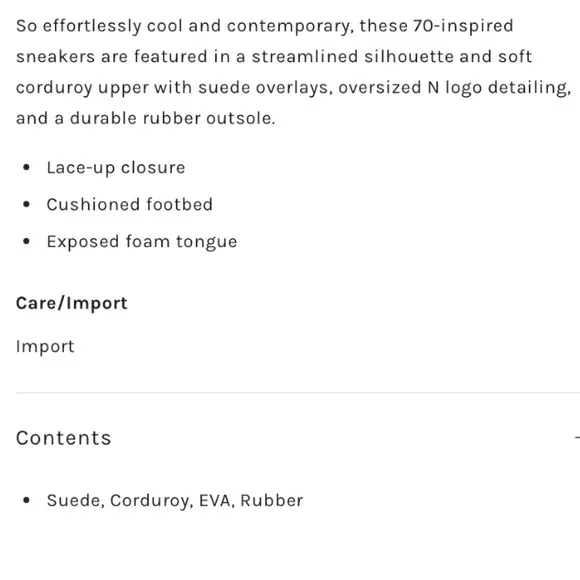Click the bullet dot beside Lace-up closure

(x=26, y=168)
